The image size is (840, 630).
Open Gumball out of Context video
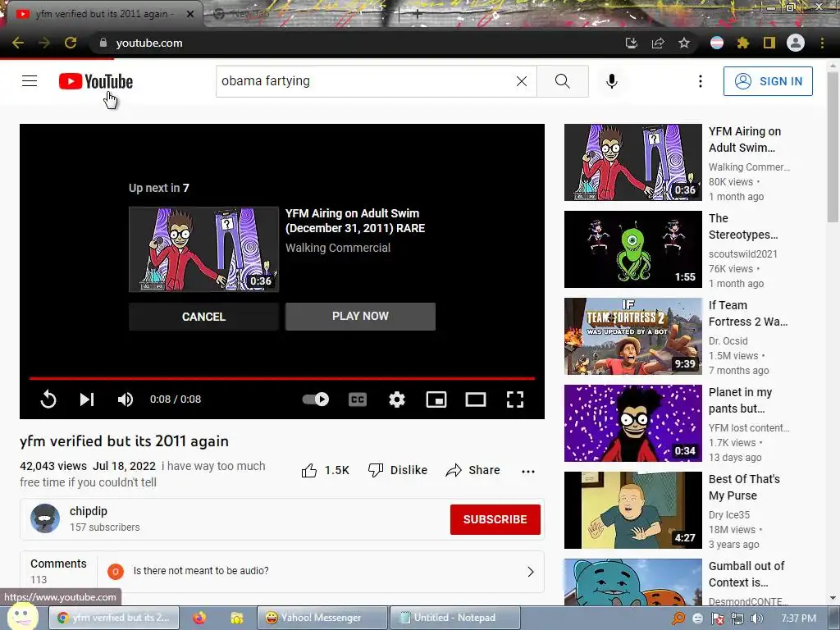click(x=632, y=582)
